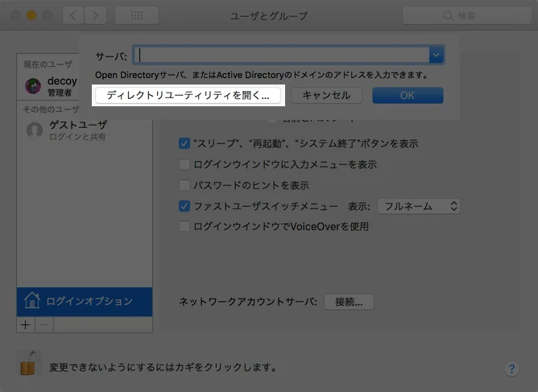538x392 pixels.
Task: Expand the サーバ combo box arrow
Action: point(436,55)
